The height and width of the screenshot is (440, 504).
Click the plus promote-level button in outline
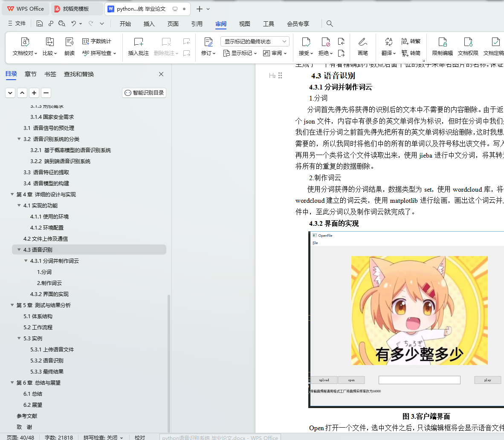(x=34, y=93)
